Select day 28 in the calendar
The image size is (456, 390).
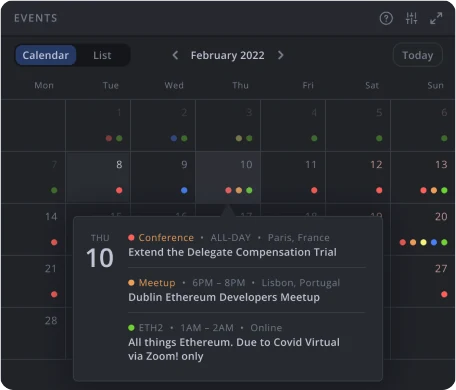coord(33,333)
